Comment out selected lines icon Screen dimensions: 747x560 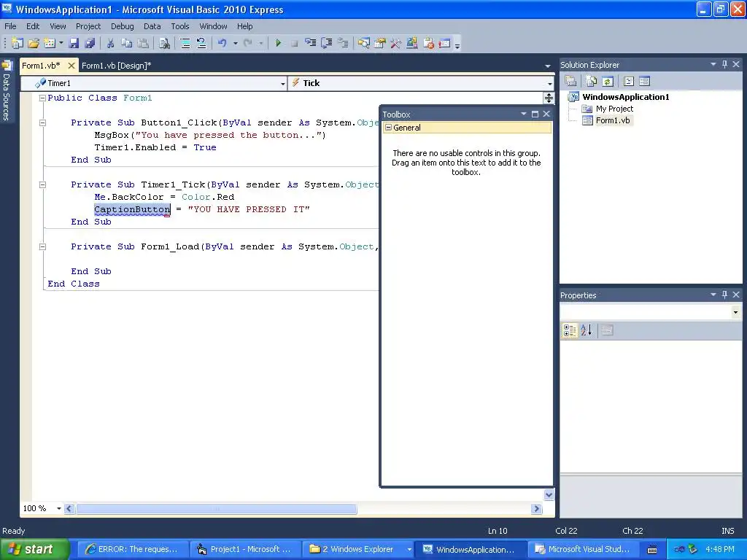click(185, 43)
